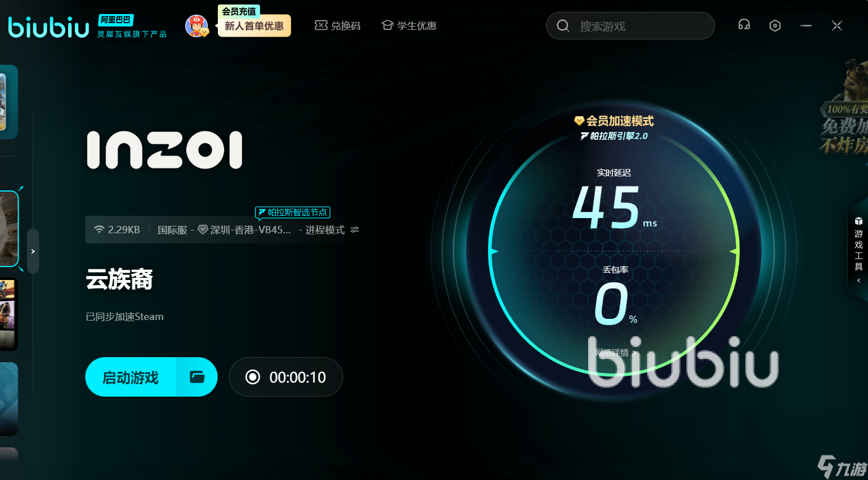Close the biubiu window

[x=837, y=25]
